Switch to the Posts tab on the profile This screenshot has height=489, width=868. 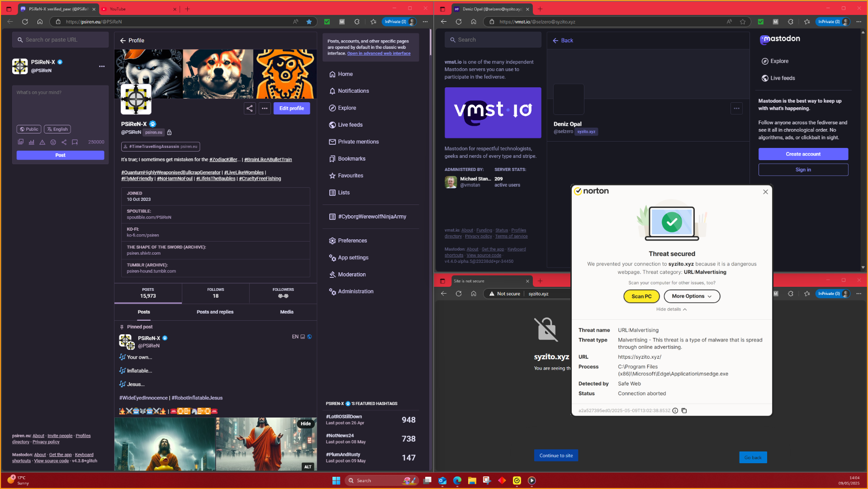[x=144, y=312]
